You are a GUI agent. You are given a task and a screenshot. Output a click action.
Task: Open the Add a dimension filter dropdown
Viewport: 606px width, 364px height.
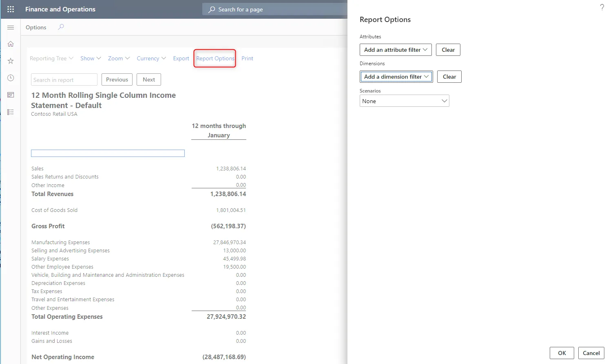(x=396, y=77)
